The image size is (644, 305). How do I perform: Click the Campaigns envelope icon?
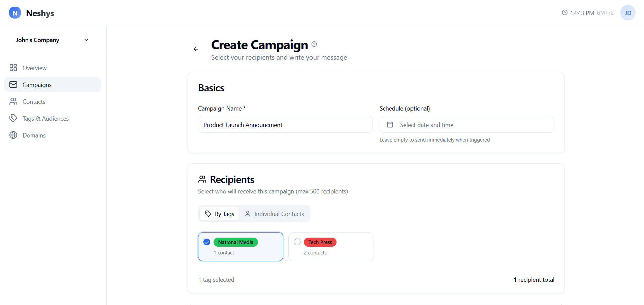13,84
